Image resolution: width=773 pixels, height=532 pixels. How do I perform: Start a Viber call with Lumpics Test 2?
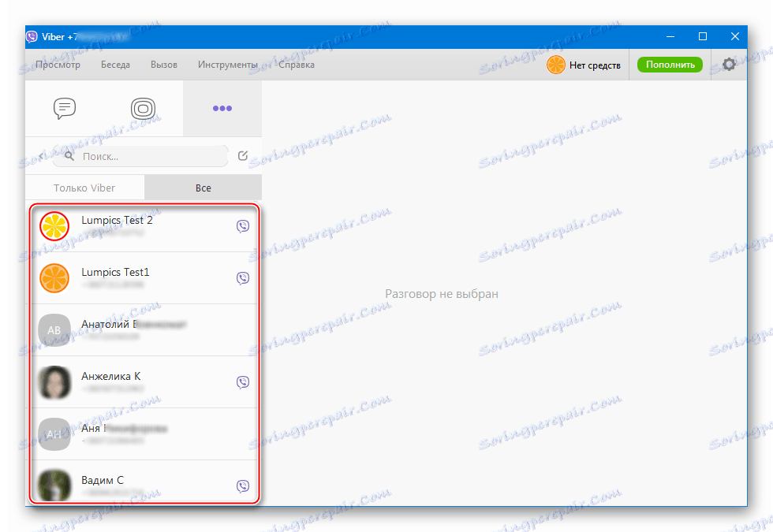click(242, 226)
